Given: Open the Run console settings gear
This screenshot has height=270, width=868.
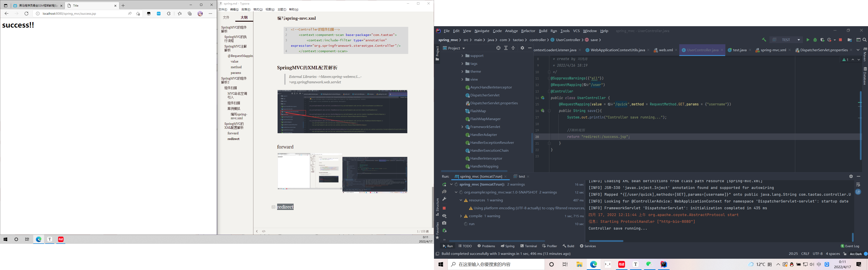Looking at the screenshot, I should click(851, 176).
